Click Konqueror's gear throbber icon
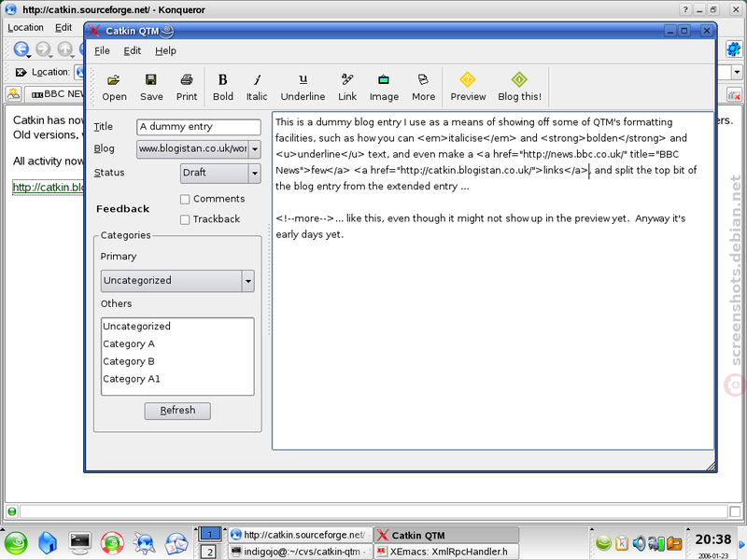Viewport: 747px width, 560px height. [x=734, y=49]
